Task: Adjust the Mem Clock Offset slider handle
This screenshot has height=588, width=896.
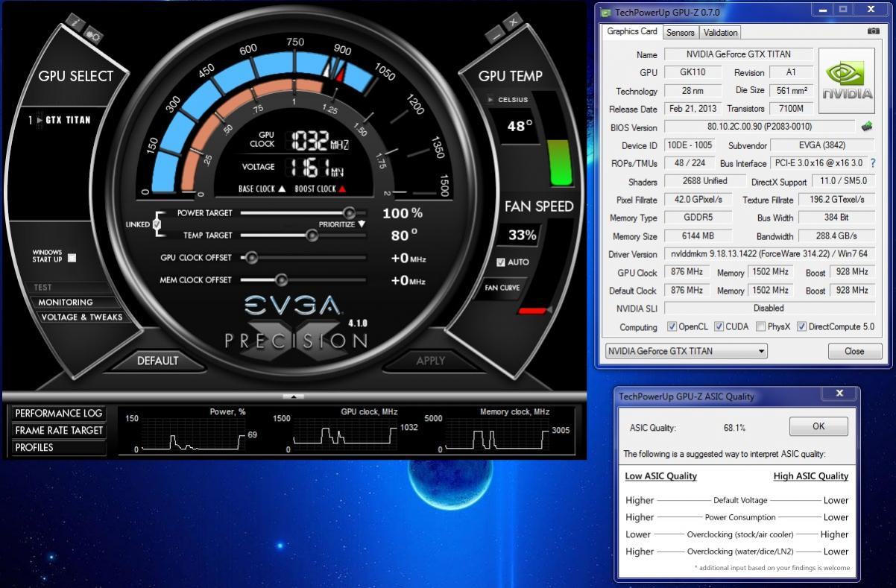Action: (281, 280)
